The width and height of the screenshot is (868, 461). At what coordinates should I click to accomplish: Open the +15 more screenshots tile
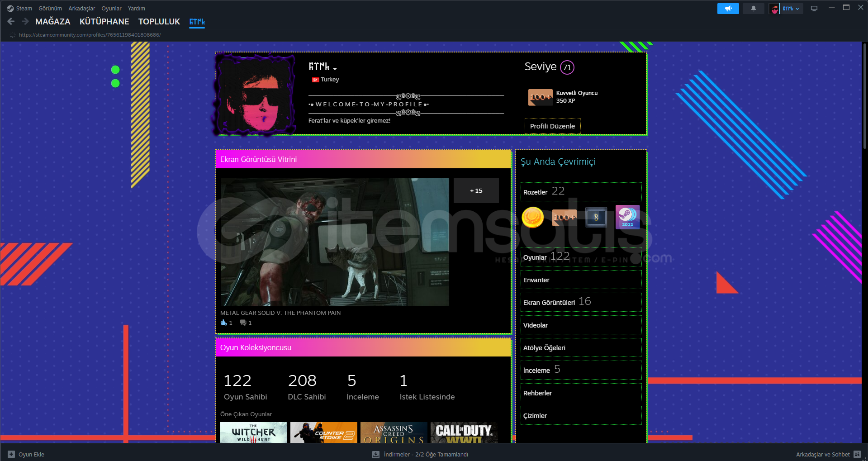pyautogui.click(x=476, y=190)
